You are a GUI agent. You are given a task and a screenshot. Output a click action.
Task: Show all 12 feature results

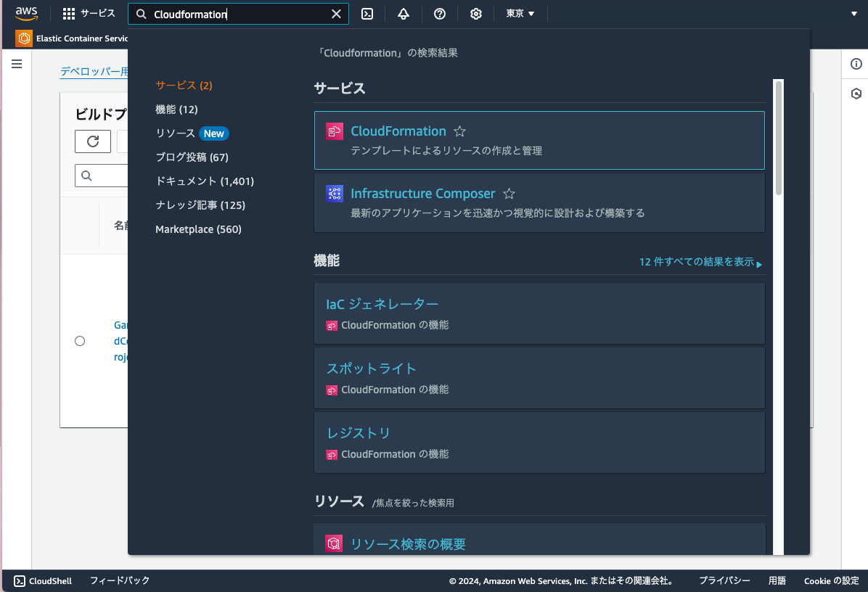pos(700,262)
